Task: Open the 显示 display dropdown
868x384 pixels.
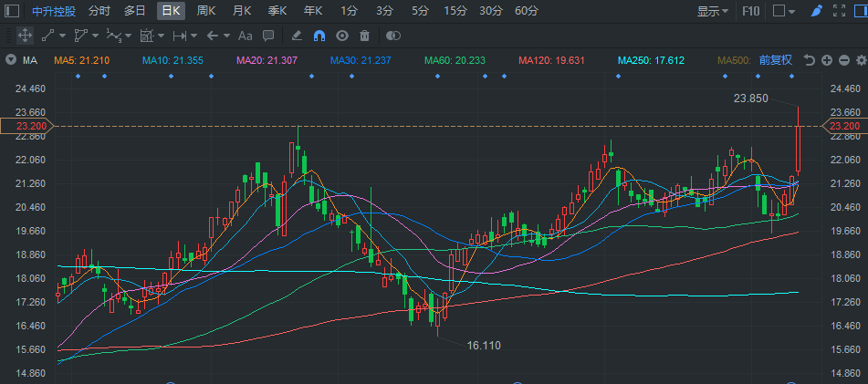Action: click(712, 11)
